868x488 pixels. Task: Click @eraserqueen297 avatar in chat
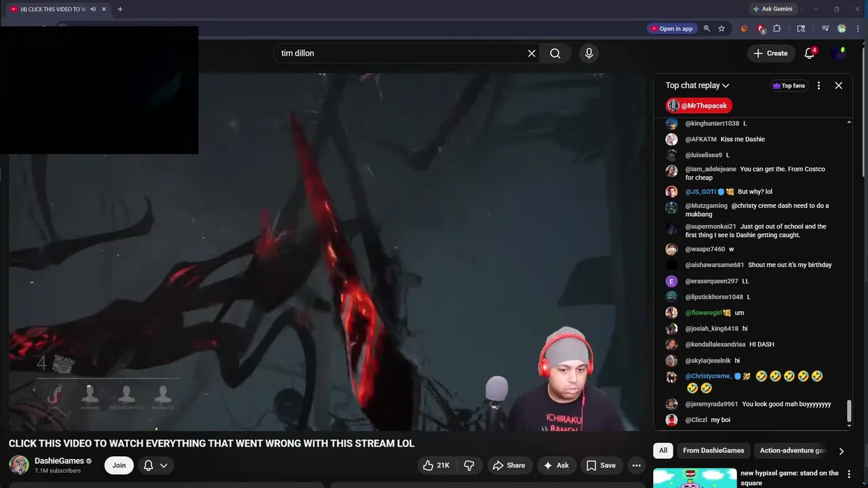[671, 281]
